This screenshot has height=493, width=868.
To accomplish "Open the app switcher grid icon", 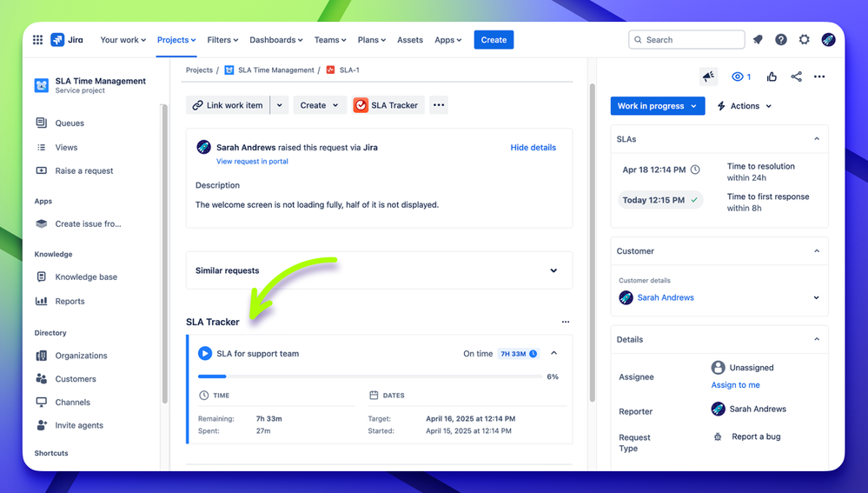I will pyautogui.click(x=37, y=40).
